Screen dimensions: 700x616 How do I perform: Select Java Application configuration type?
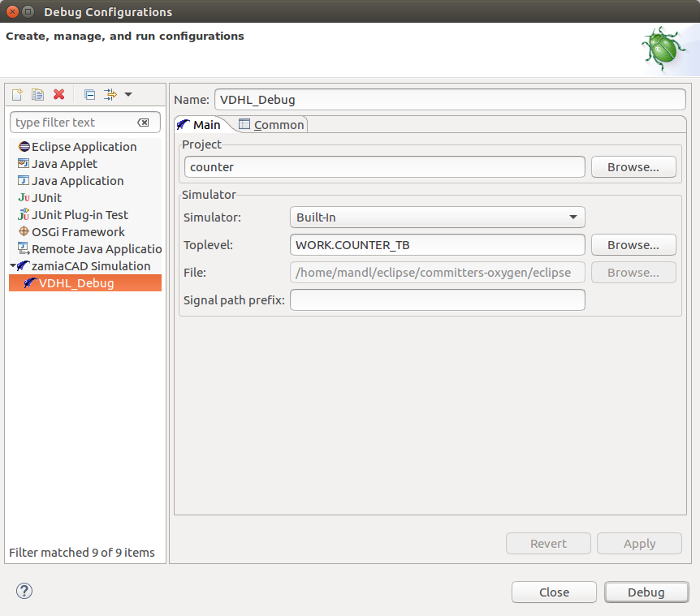(x=78, y=181)
